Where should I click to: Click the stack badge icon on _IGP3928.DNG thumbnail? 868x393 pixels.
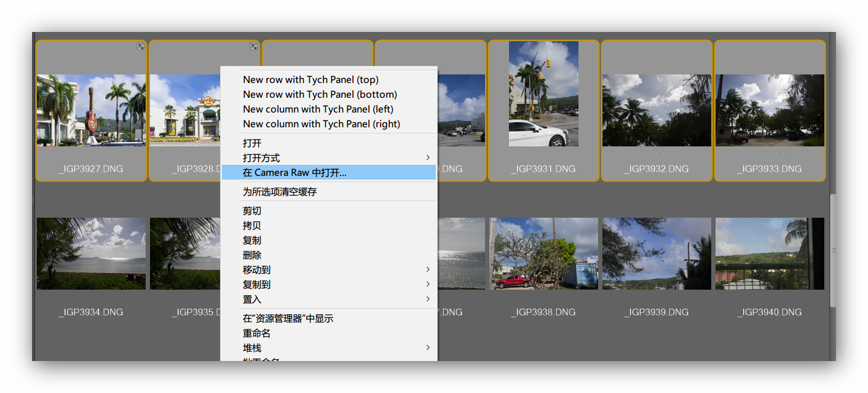(254, 46)
